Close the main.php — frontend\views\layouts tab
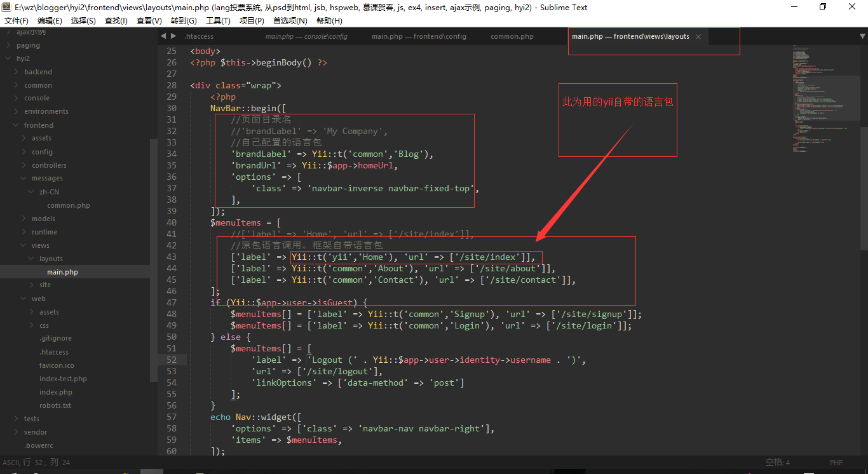868x474 pixels. (698, 37)
